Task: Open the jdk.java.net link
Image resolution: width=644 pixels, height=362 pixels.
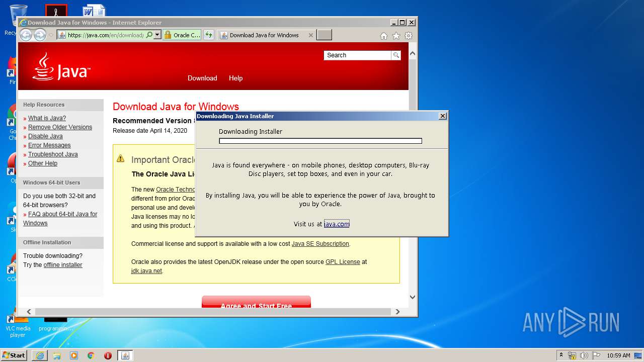Action: pyautogui.click(x=146, y=271)
